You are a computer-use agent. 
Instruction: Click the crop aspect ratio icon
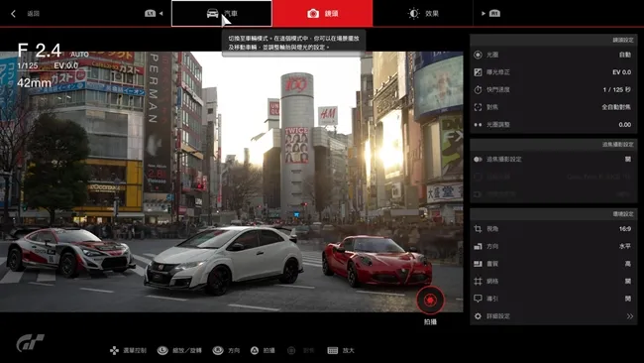coord(478,229)
